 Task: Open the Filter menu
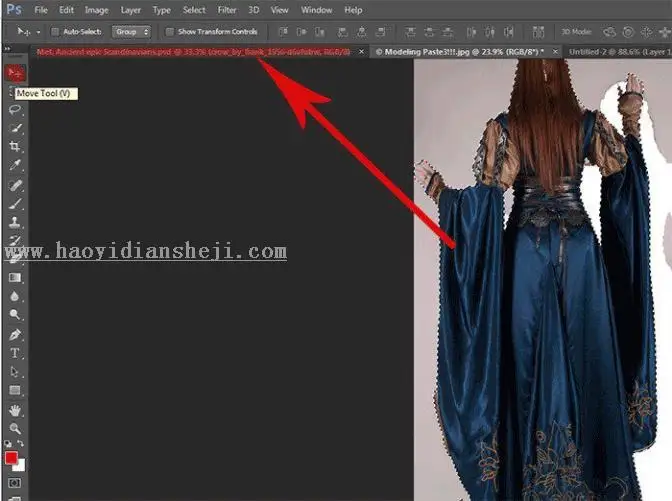coord(227,10)
